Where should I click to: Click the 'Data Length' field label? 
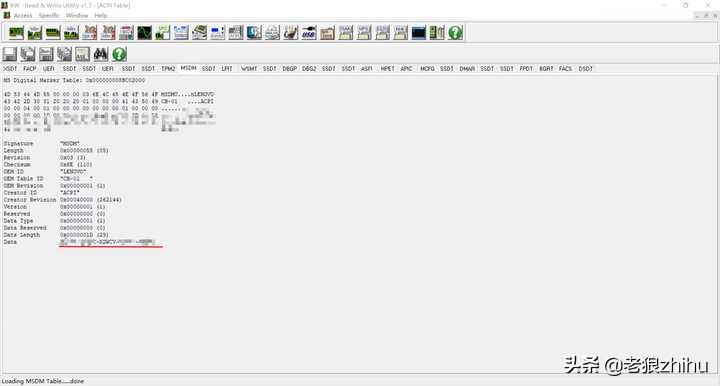click(x=22, y=235)
